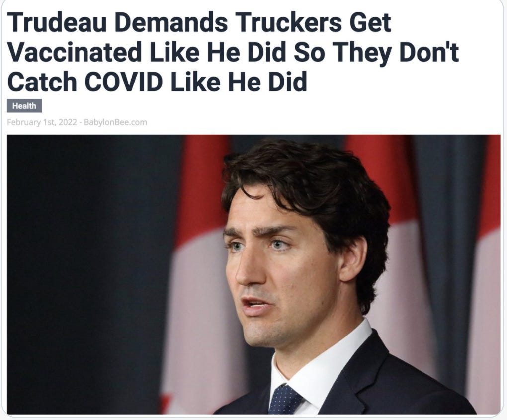This screenshot has height=420, width=507.
Task: Click the dotted navy tie in photo
Action: point(284,399)
